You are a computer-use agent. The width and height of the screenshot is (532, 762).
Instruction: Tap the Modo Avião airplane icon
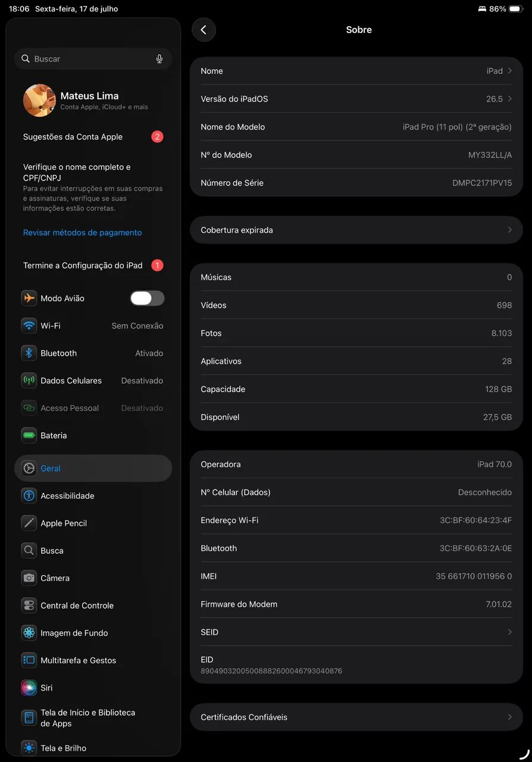(x=29, y=298)
